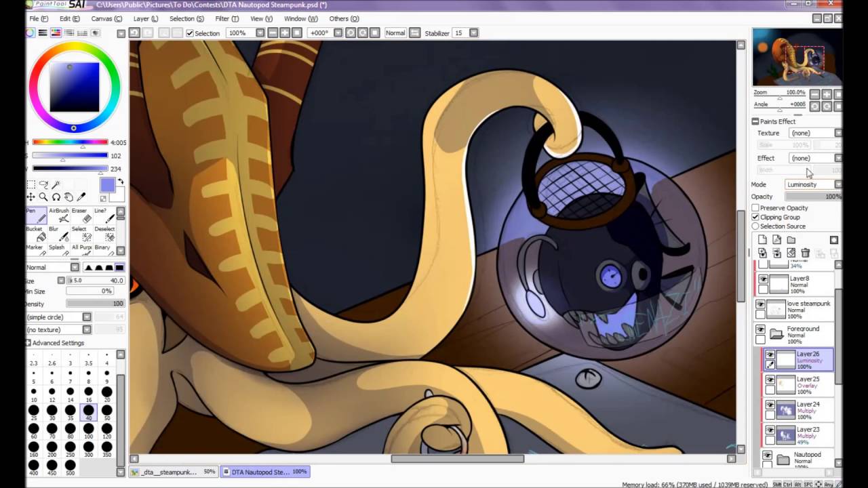Open the (simple circle) brush shape dropdown
The height and width of the screenshot is (488, 868).
59,317
